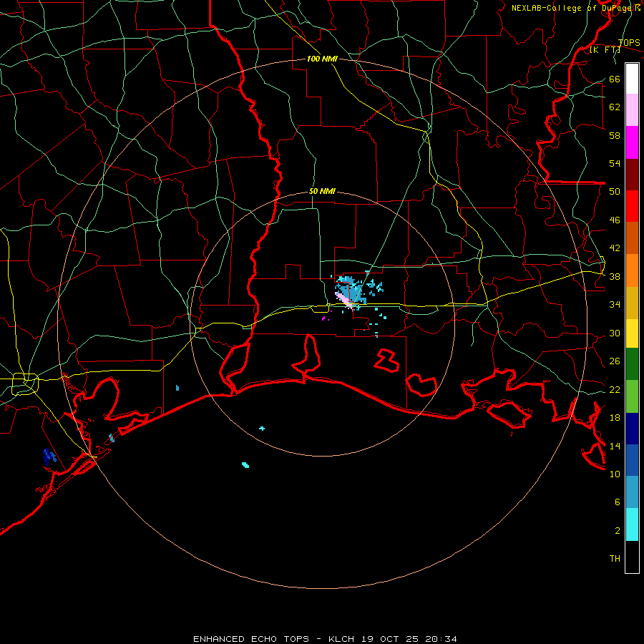
Task: Click the light blue 10 kft swatch
Action: click(x=632, y=492)
